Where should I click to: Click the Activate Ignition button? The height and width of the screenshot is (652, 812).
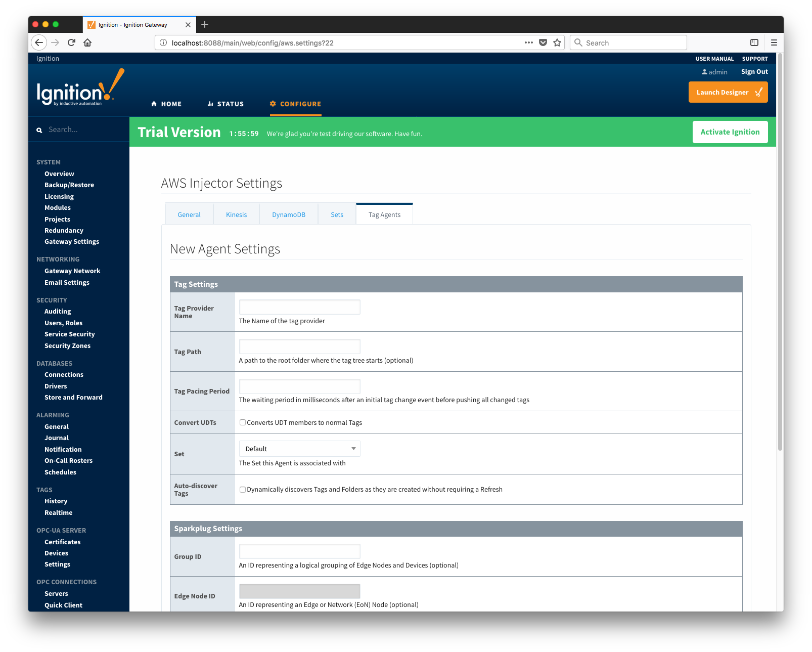tap(730, 132)
